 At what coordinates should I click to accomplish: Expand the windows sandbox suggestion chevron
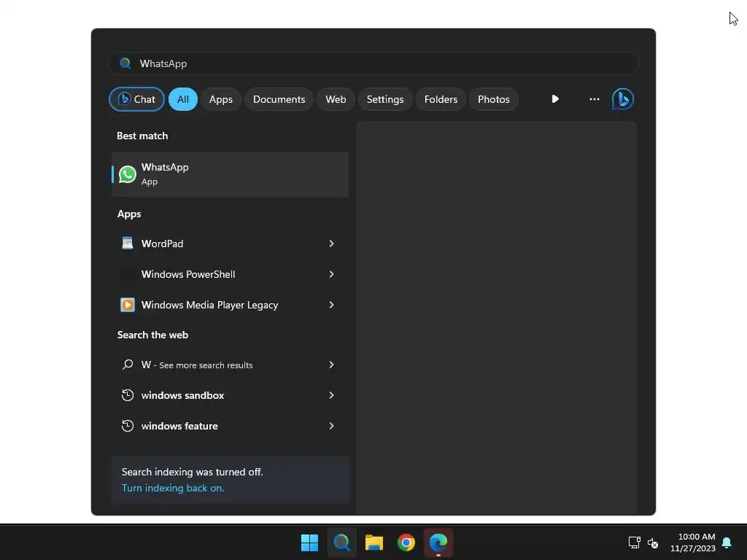coord(332,395)
